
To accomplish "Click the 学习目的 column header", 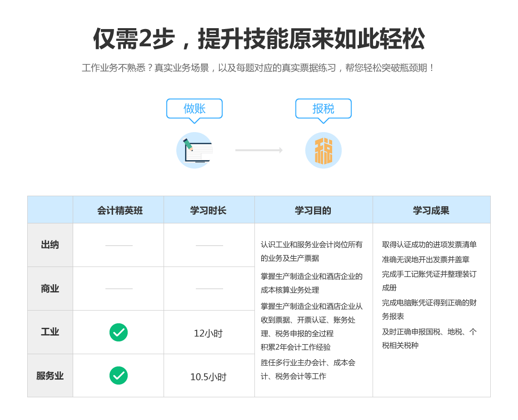I will click(x=313, y=211).
